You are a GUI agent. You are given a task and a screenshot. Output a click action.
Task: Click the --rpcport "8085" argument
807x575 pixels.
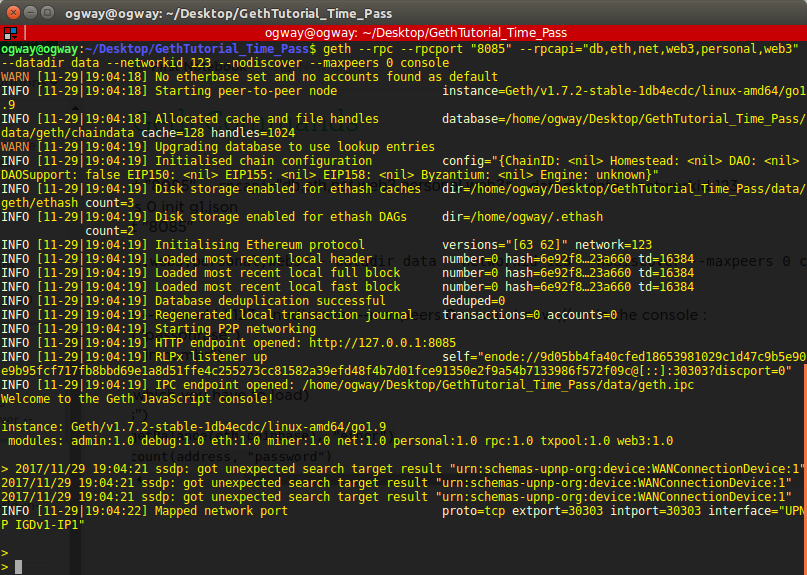coord(455,49)
